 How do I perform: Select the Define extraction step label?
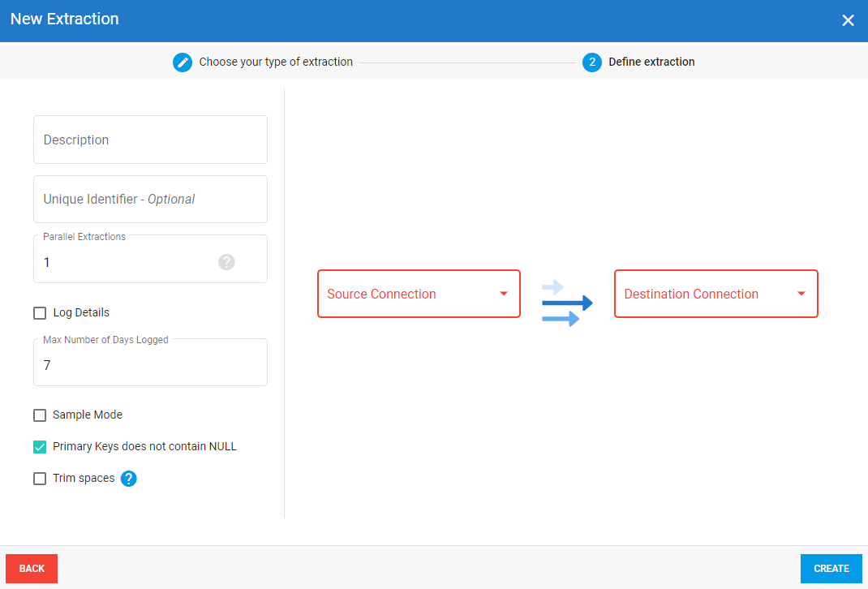pos(651,62)
